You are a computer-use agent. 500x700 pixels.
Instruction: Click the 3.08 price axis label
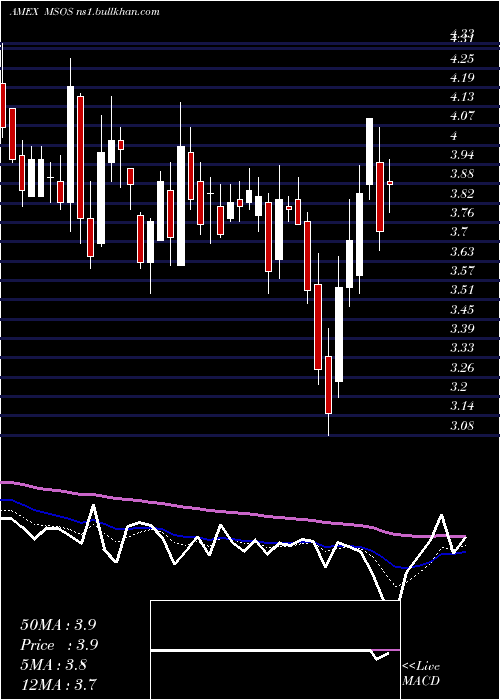462,425
